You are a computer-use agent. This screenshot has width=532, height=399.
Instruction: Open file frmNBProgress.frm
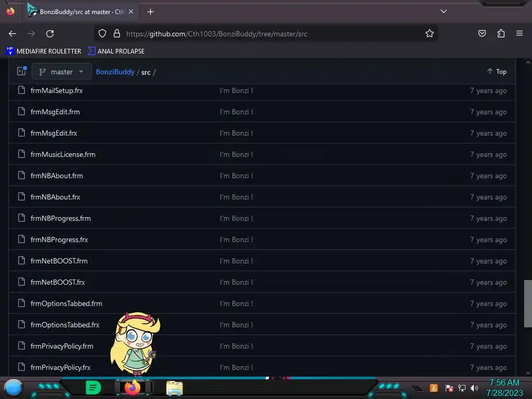[61, 219]
